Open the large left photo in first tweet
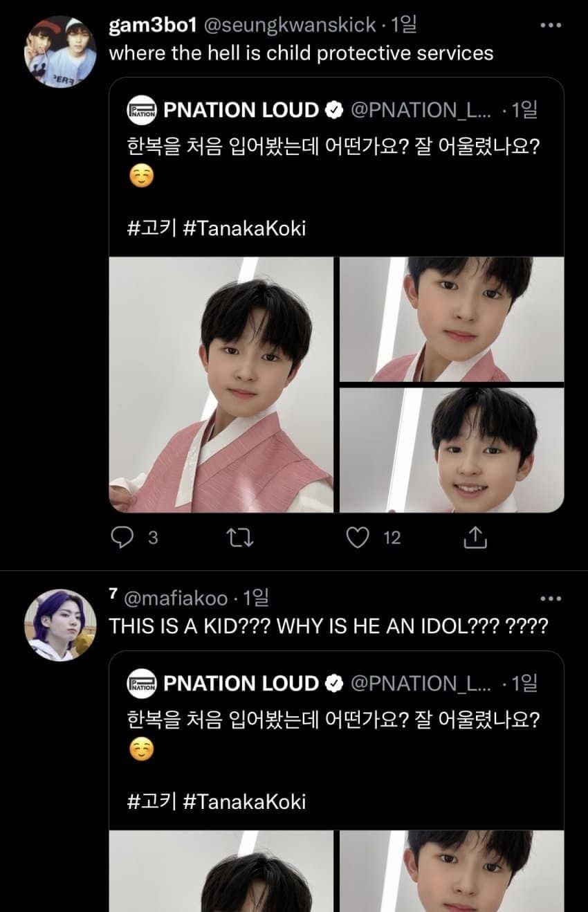This screenshot has height=912, width=588. tap(221, 385)
